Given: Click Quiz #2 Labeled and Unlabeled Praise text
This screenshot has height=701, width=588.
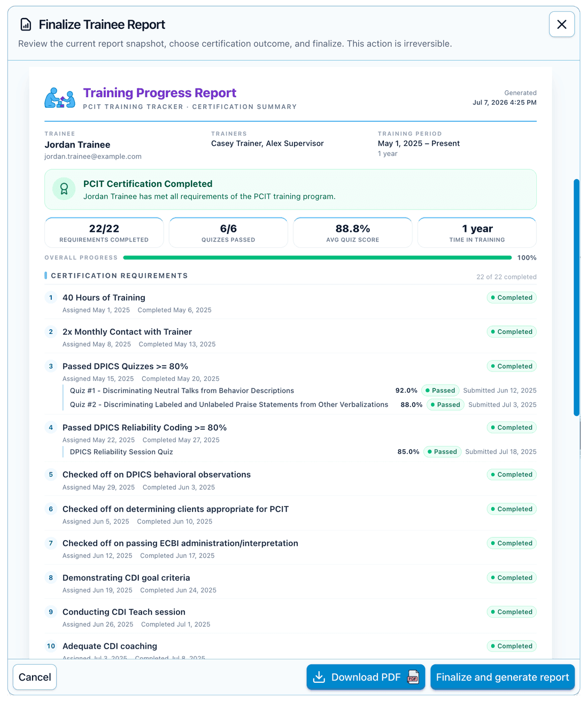Looking at the screenshot, I should click(x=229, y=404).
